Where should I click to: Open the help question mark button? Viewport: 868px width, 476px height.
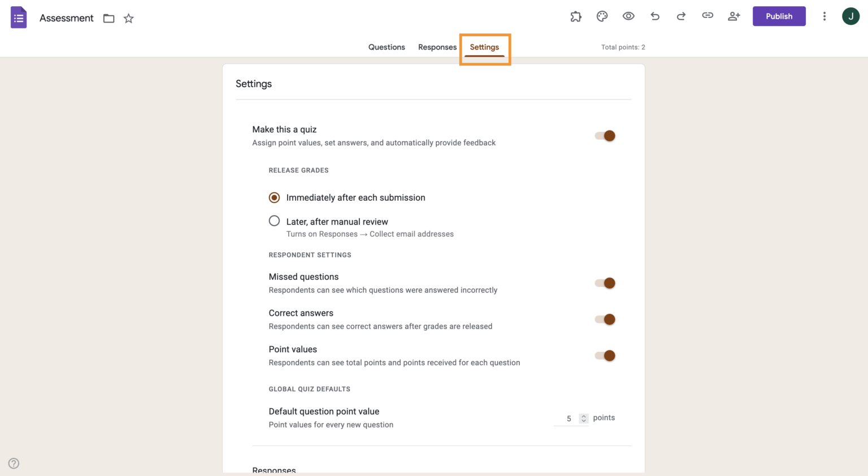click(x=13, y=462)
